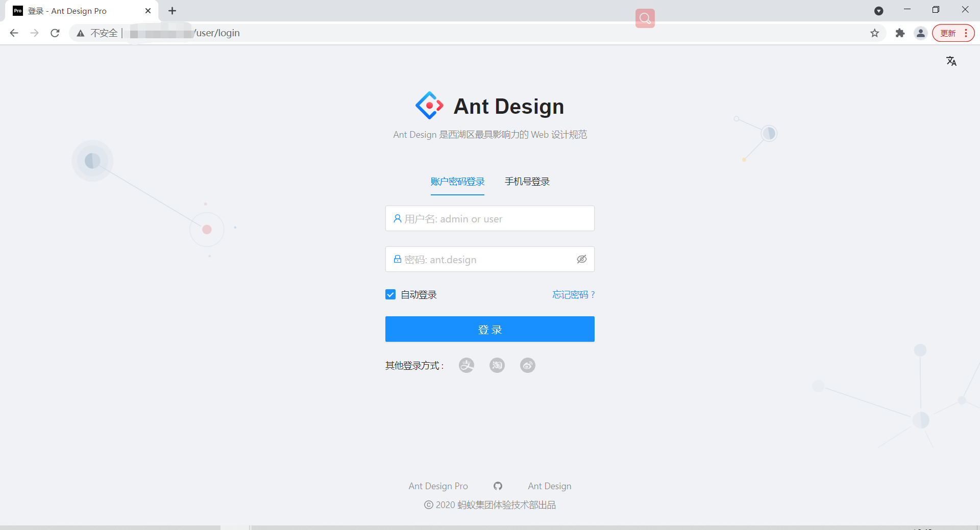Image resolution: width=980 pixels, height=530 pixels.
Task: Click the browser back arrow
Action: point(14,33)
